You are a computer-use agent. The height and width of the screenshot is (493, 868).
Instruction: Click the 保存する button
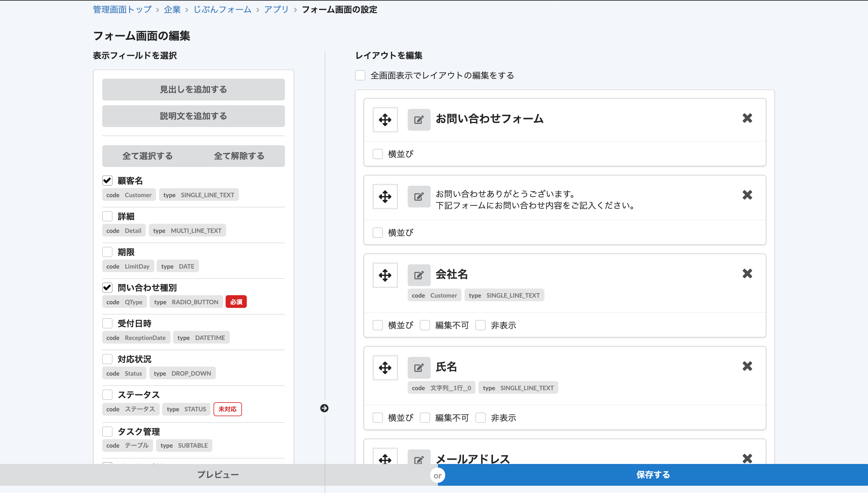(x=652, y=475)
